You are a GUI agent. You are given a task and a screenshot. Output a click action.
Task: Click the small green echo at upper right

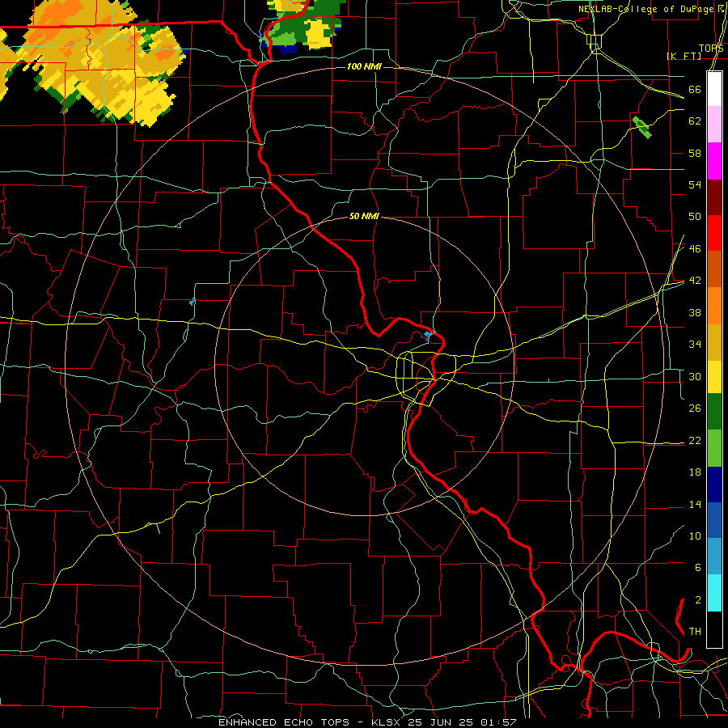[x=642, y=127]
